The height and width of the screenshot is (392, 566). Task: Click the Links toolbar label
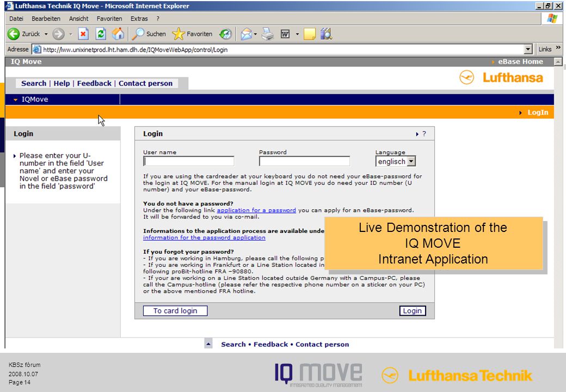pyautogui.click(x=545, y=49)
